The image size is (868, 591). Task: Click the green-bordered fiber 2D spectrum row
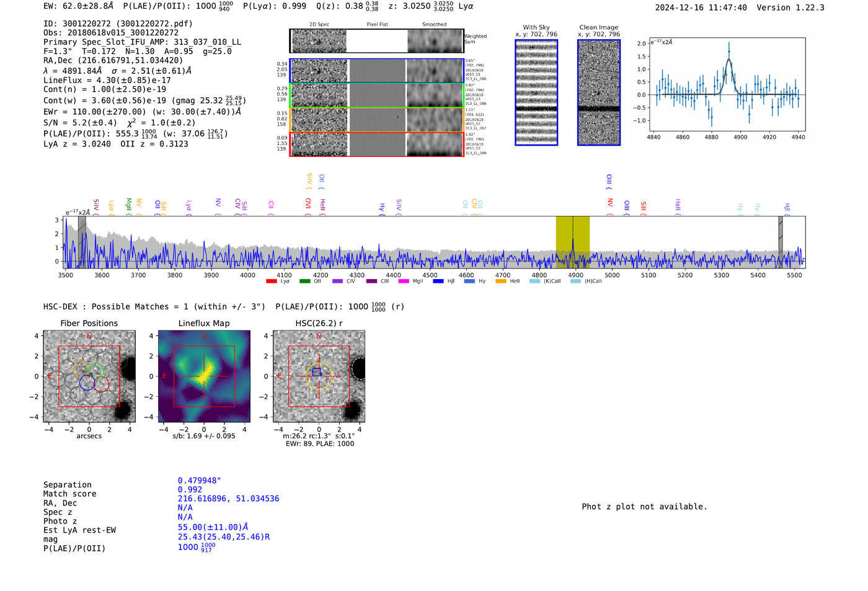(377, 95)
